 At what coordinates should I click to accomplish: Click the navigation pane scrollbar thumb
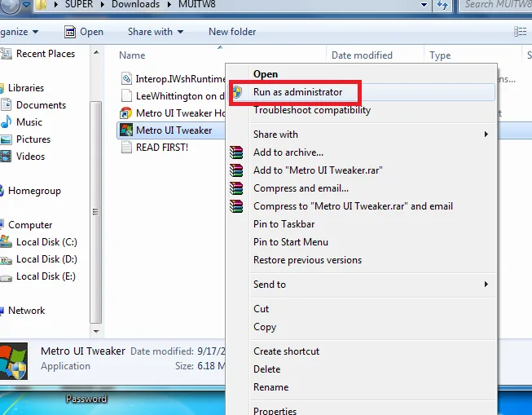point(96,212)
